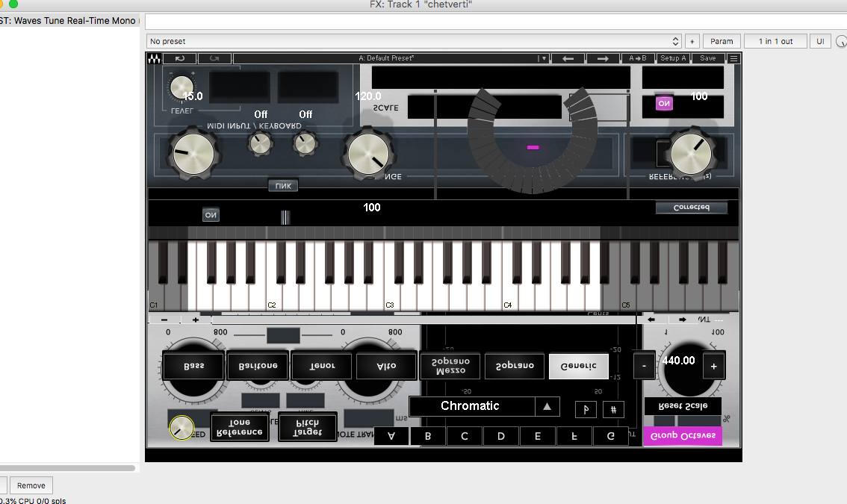Copy setup A to B
The height and width of the screenshot is (504, 847).
pyautogui.click(x=637, y=58)
